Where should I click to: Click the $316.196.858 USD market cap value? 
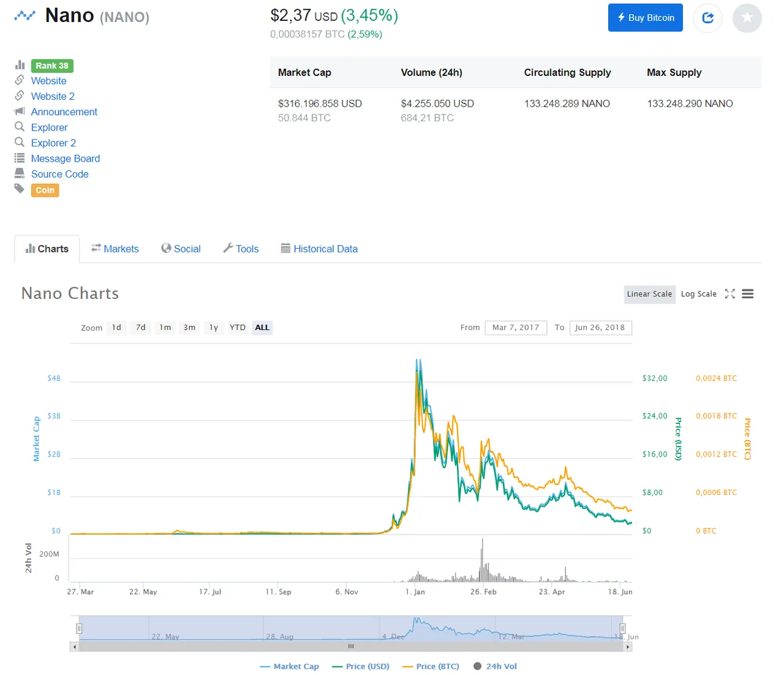click(320, 104)
